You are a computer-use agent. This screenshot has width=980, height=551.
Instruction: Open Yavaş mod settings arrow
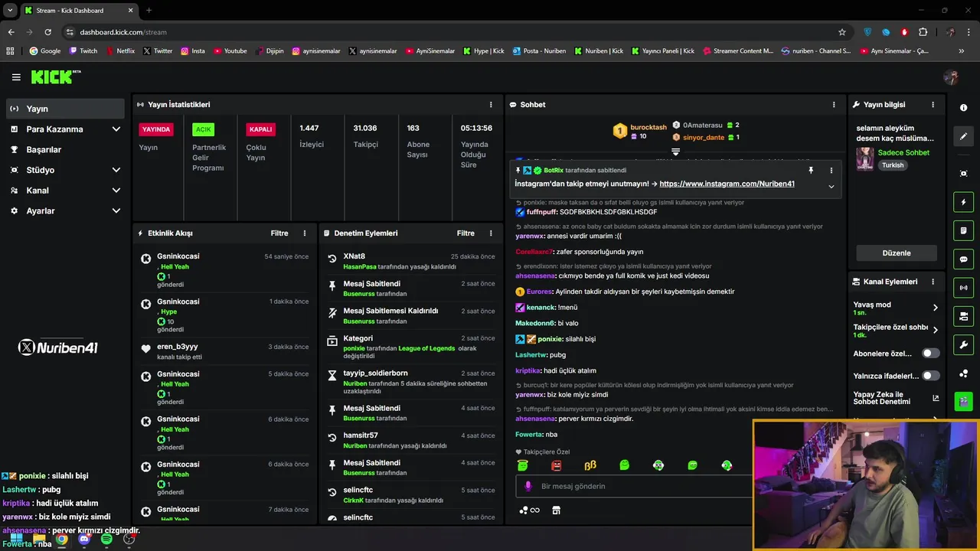click(935, 308)
